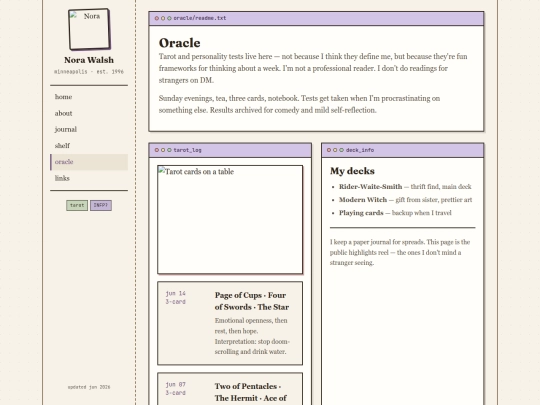
Task: Click red dot in oracle/readme.txt titlebar
Action: point(157,18)
